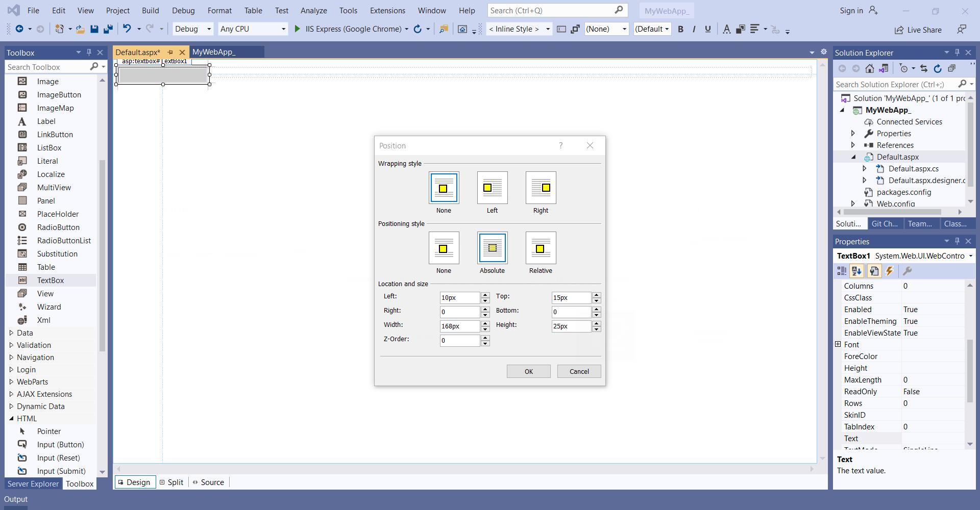Click the Home icon in Solution Explorer
Screen dimensions: 980x510
coord(870,68)
